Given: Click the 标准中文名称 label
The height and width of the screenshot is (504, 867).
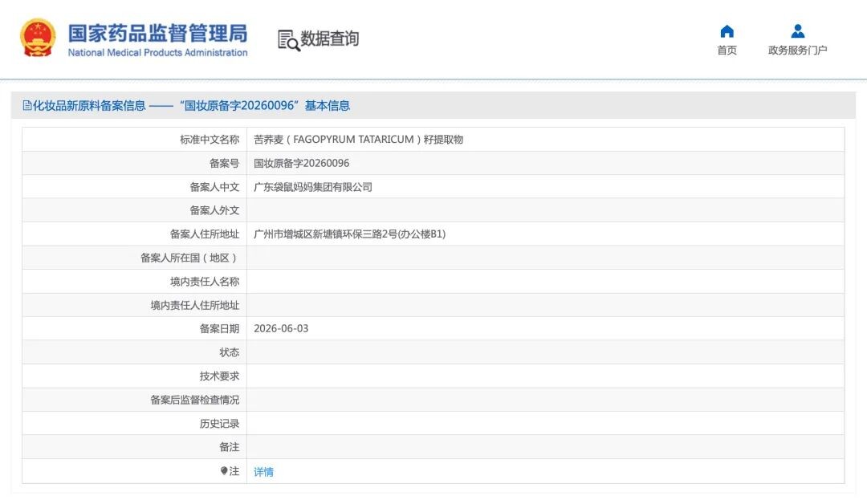Looking at the screenshot, I should point(210,140).
